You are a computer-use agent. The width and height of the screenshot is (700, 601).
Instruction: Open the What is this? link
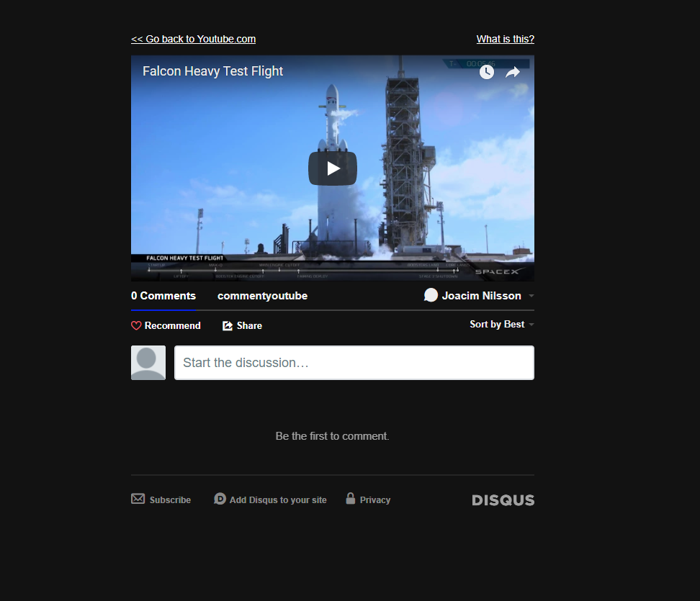[505, 39]
